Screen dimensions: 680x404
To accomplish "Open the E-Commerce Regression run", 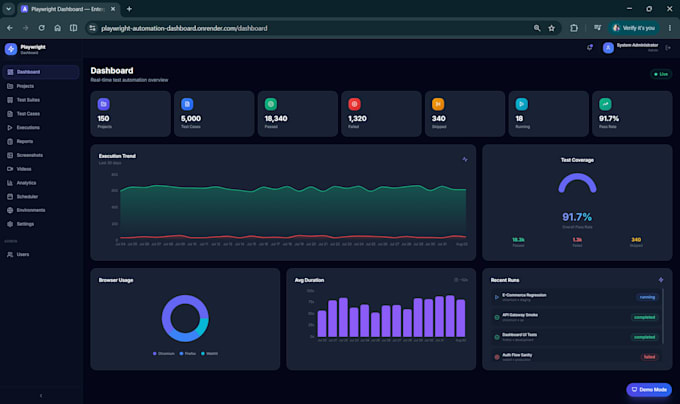I will click(576, 297).
